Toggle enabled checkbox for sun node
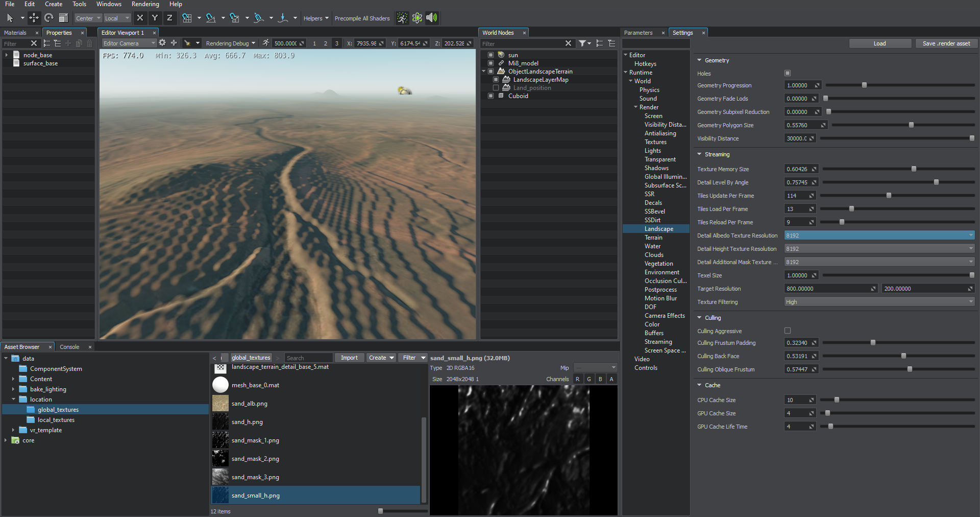980x517 pixels. click(x=491, y=55)
